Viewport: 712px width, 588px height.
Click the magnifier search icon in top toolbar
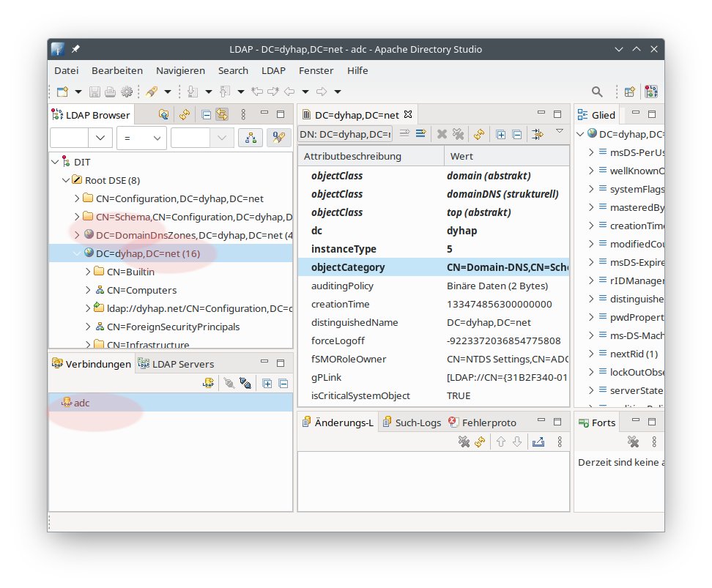[x=597, y=92]
